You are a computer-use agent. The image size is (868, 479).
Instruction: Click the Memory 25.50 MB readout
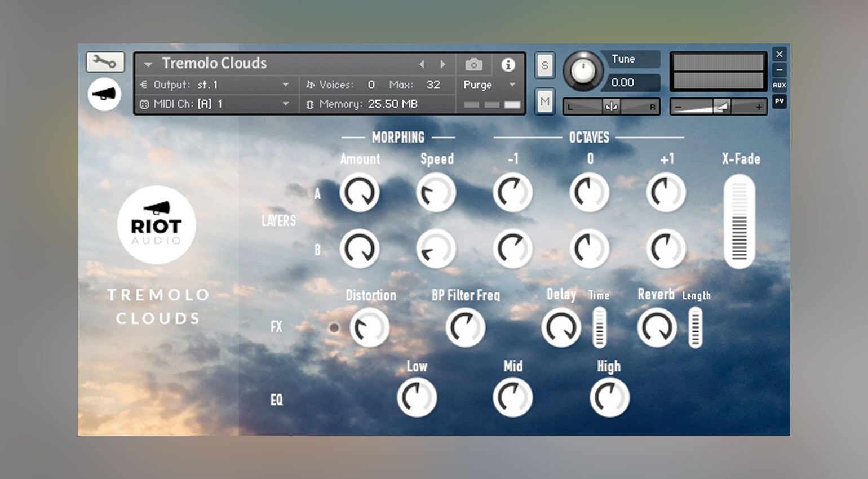pyautogui.click(x=393, y=104)
